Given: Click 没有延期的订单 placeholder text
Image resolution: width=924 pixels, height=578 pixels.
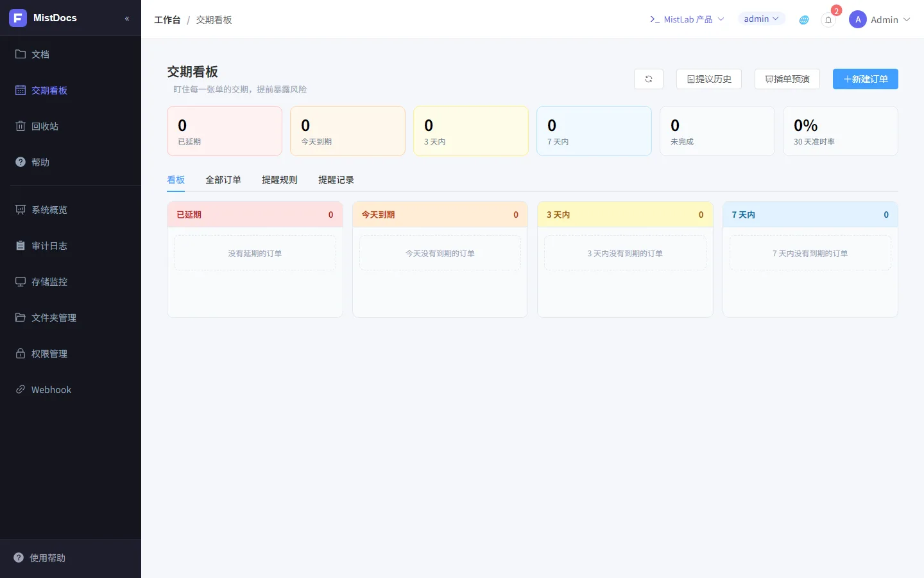Looking at the screenshot, I should (x=255, y=254).
